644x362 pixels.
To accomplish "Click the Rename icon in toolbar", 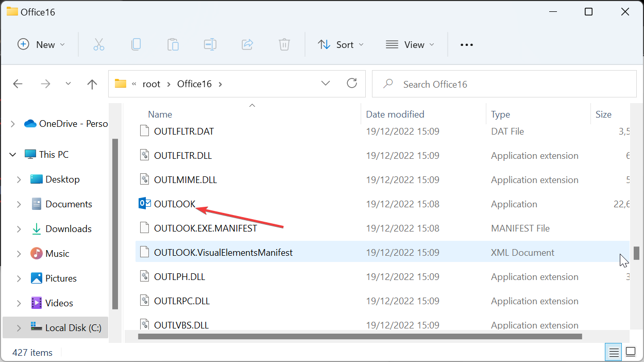I will coord(210,45).
